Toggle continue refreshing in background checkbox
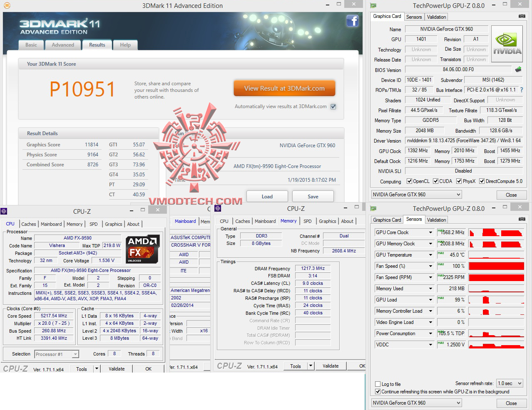532x410 pixels. [x=378, y=392]
